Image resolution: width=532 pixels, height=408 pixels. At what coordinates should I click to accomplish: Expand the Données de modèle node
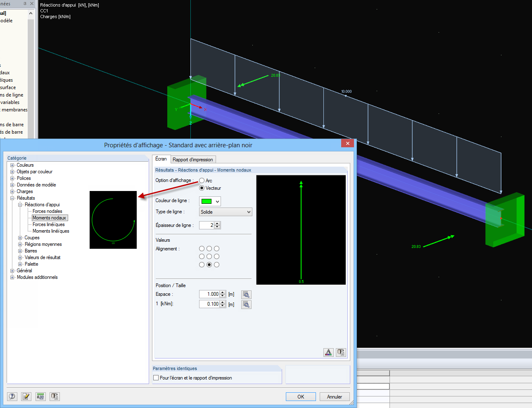click(x=12, y=185)
